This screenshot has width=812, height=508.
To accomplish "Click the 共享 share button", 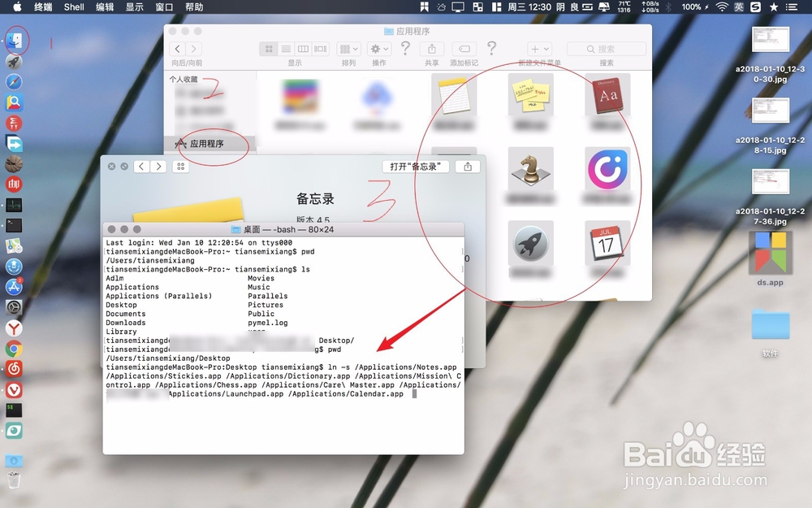I will click(x=431, y=49).
